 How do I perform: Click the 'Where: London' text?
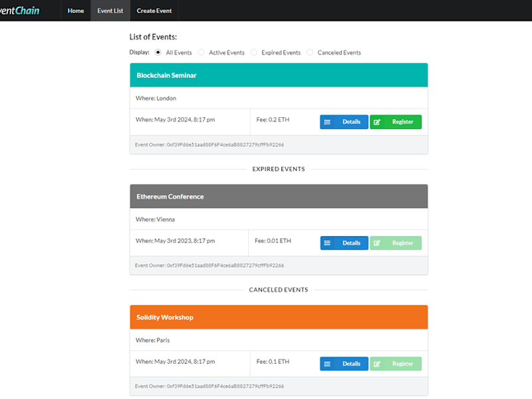(x=156, y=98)
